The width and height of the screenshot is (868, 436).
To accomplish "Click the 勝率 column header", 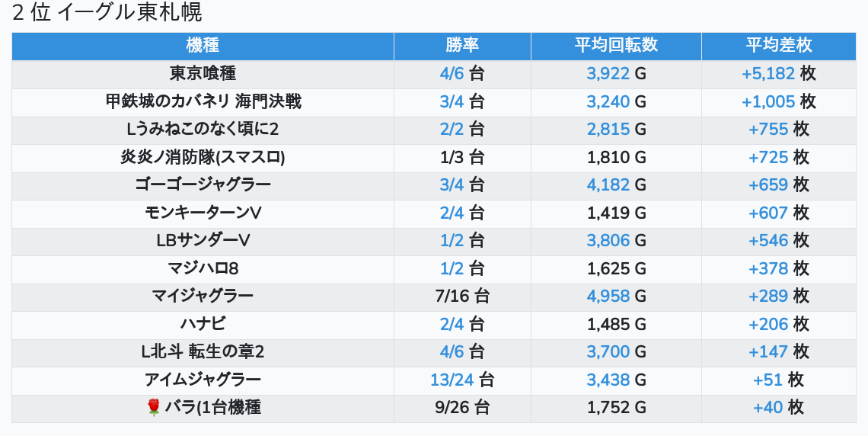I will pyautogui.click(x=462, y=46).
